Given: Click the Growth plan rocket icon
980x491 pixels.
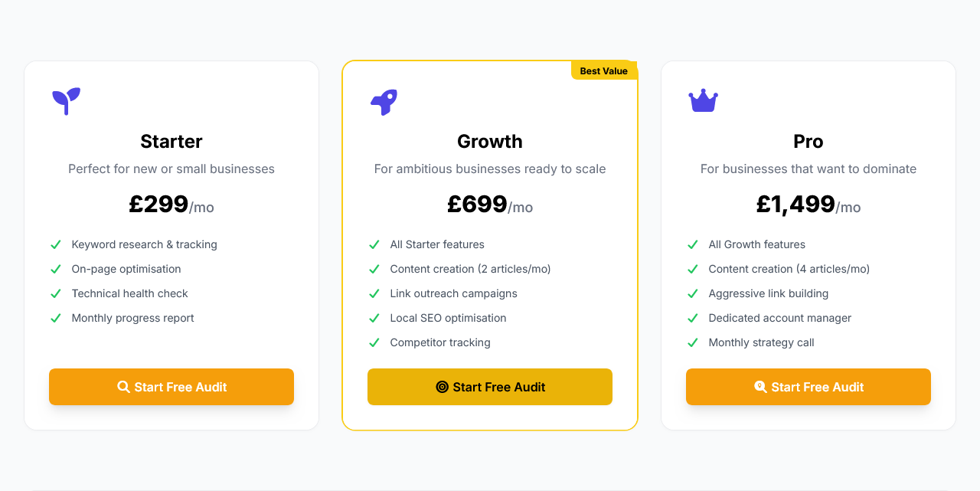Looking at the screenshot, I should tap(384, 102).
